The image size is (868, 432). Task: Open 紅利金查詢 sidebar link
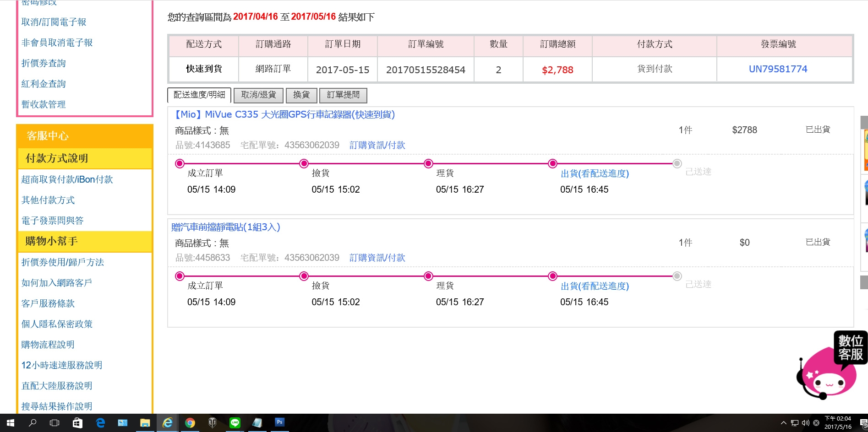click(x=44, y=84)
